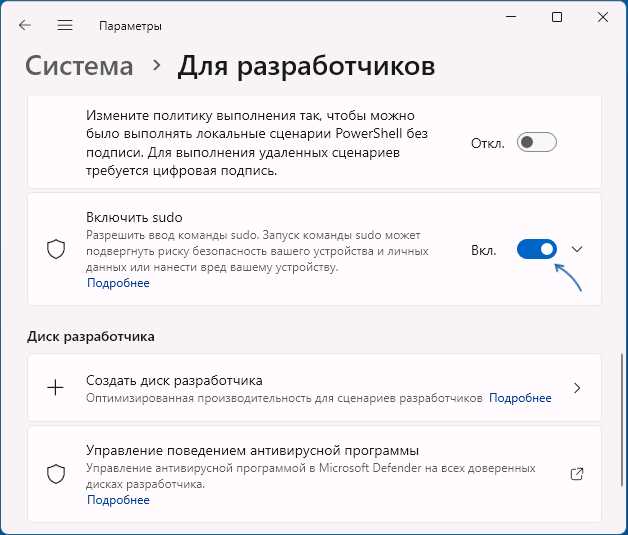Image resolution: width=628 pixels, height=535 pixels.
Task: Minimize the Параметры window
Action: [511, 17]
